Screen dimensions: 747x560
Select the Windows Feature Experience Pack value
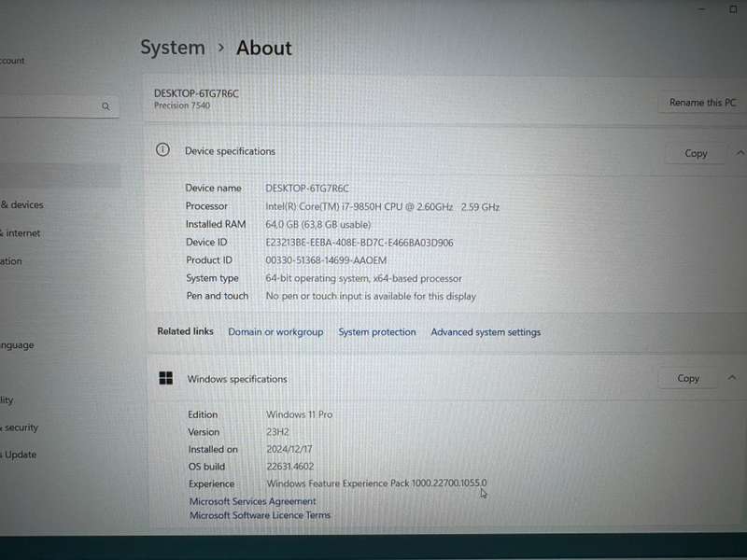tap(376, 483)
